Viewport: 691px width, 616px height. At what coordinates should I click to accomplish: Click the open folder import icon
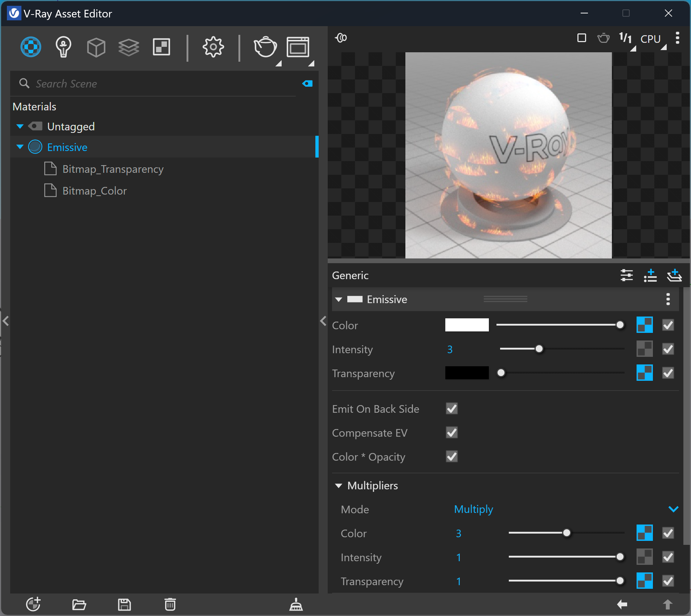79,605
